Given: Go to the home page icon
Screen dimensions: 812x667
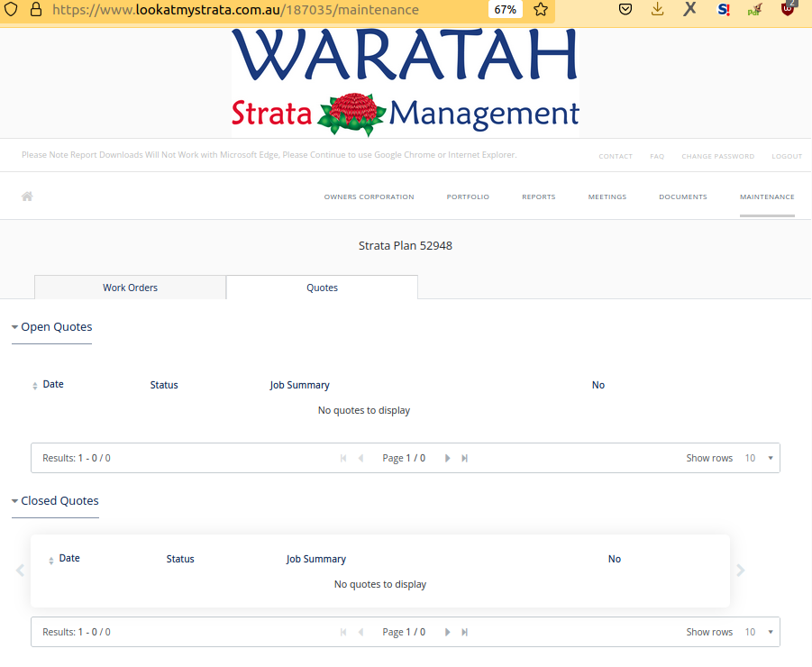Looking at the screenshot, I should (x=27, y=196).
